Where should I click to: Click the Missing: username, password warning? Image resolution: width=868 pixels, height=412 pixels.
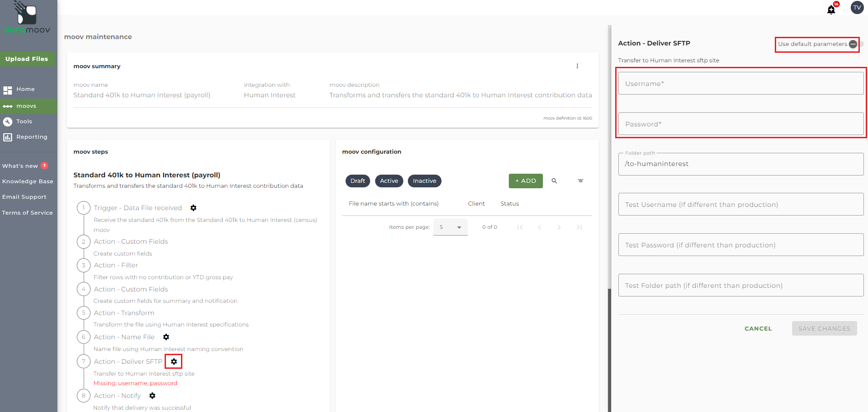[x=135, y=383]
